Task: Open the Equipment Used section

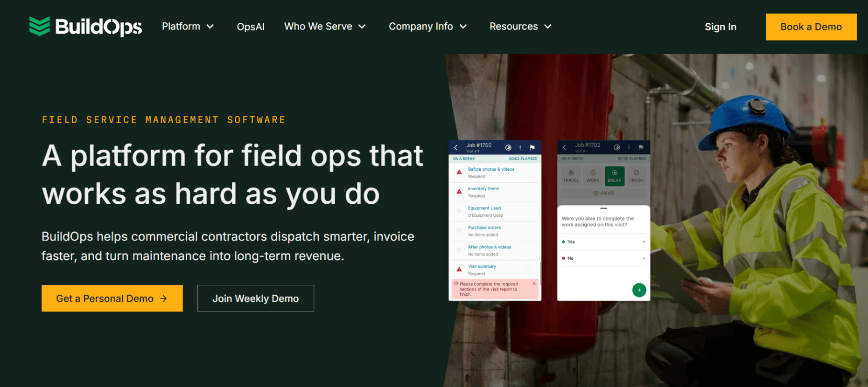Action: 495,212
